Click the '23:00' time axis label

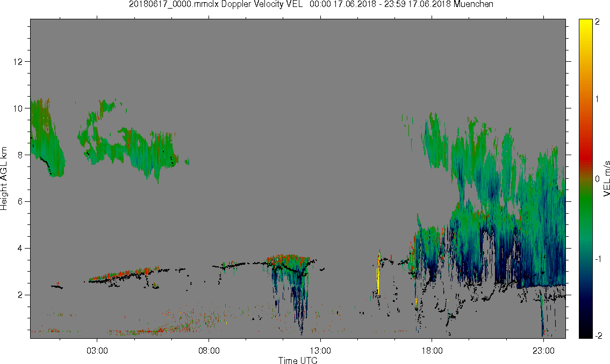tap(543, 351)
